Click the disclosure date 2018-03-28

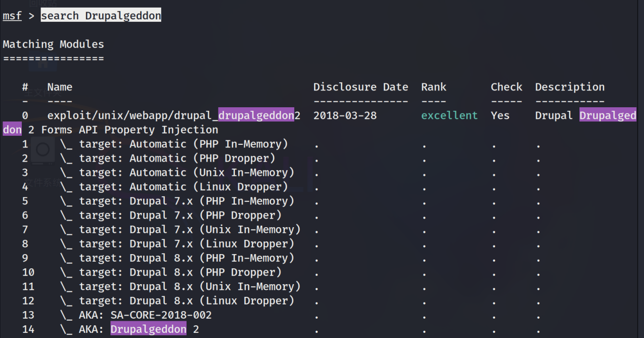[x=345, y=115]
